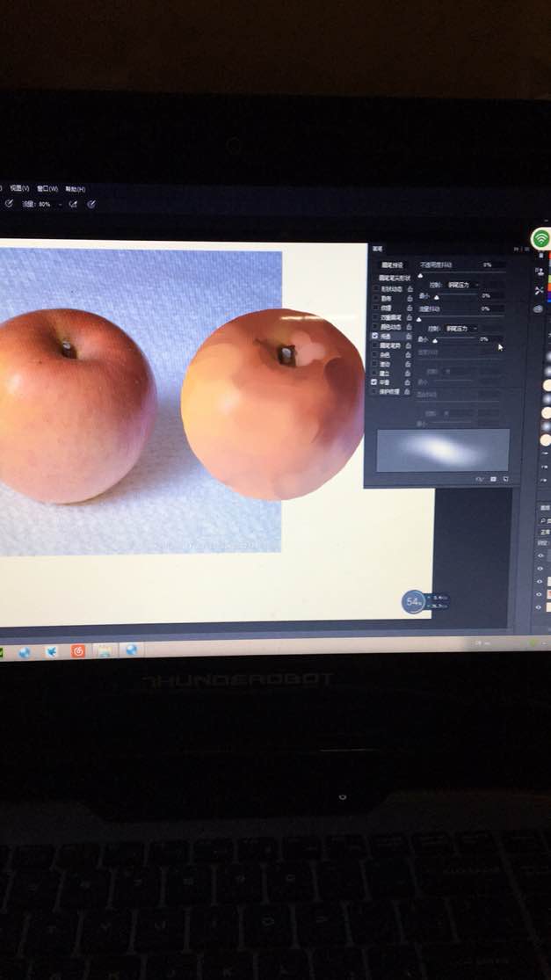Open the blue bird app in taskbar
The width and height of the screenshot is (551, 980).
[51, 651]
